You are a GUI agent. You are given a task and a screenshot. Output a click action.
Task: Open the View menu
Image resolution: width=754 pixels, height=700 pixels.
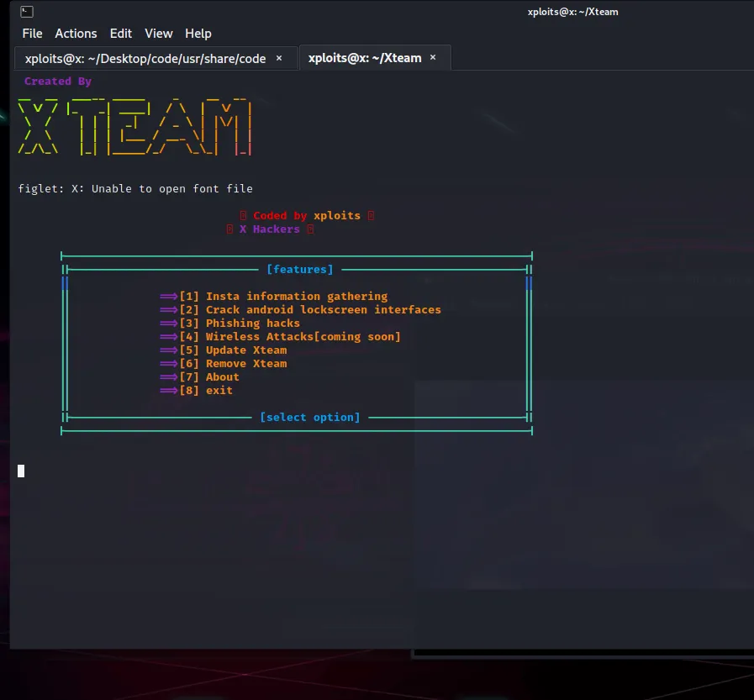coord(158,34)
